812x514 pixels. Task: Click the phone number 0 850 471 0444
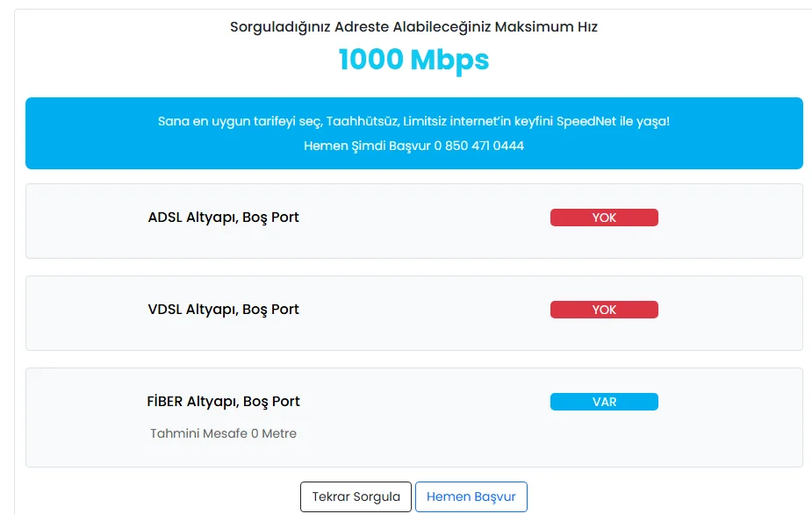click(x=479, y=146)
